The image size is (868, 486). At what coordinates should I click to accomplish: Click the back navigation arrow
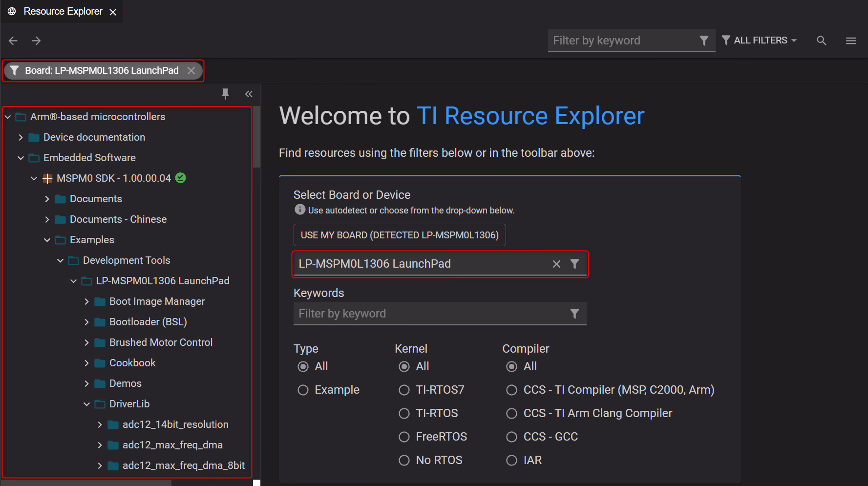pos(13,41)
